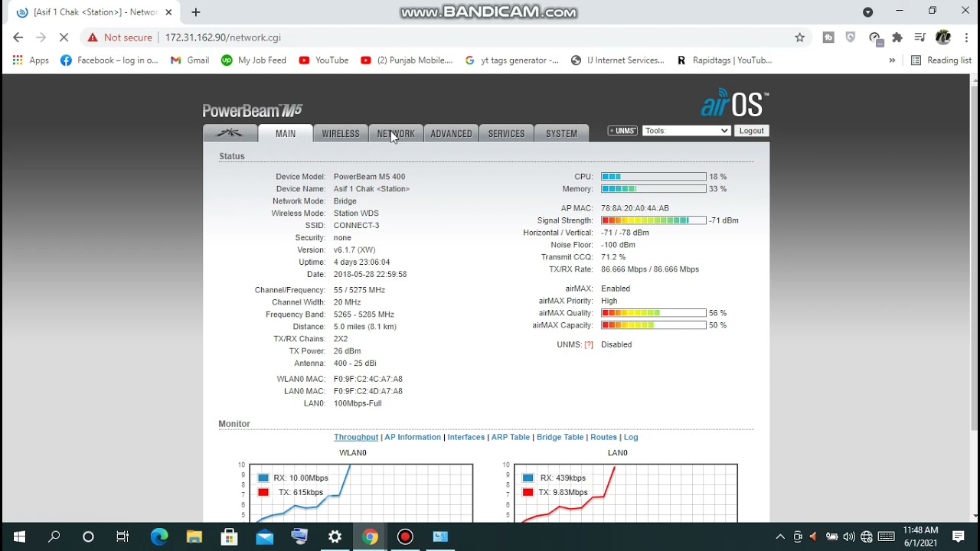Open taskbar Search
The width and height of the screenshot is (980, 551).
(x=54, y=536)
